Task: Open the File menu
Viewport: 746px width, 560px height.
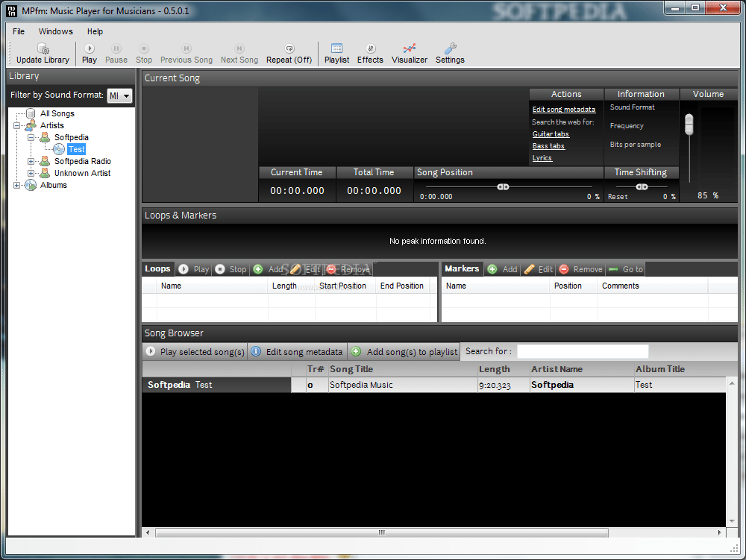Action: [19, 31]
